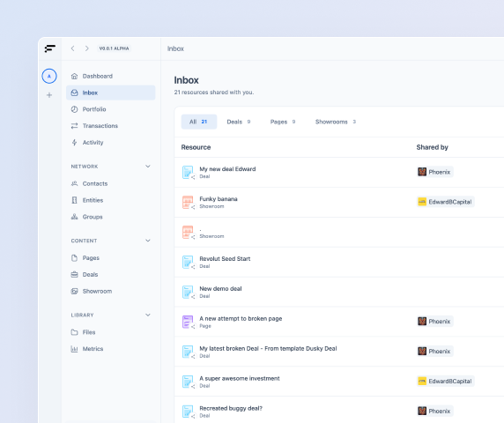Click the showroom icon for Funky banana
This screenshot has height=423, width=504.
[x=188, y=202]
